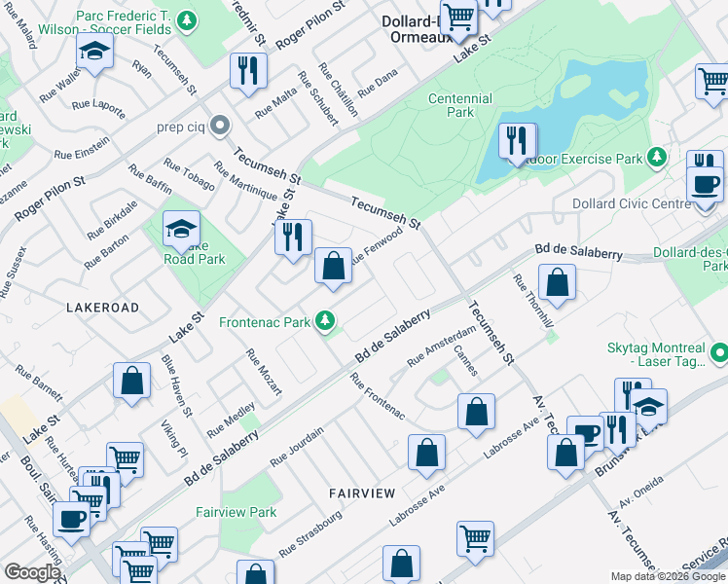The height and width of the screenshot is (584, 728).
Task: Open the shopping bag marker left of Brunswick Blvd
Action: click(565, 456)
